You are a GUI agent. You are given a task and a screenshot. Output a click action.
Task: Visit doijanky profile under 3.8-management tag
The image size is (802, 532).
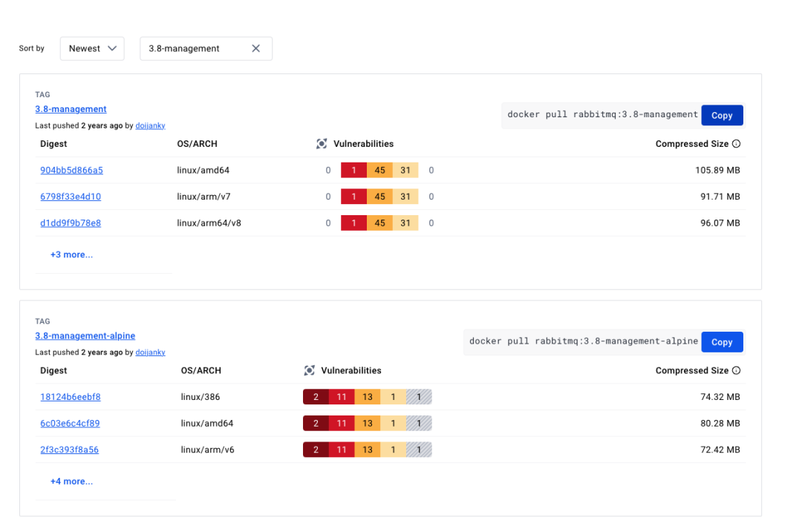pos(150,125)
